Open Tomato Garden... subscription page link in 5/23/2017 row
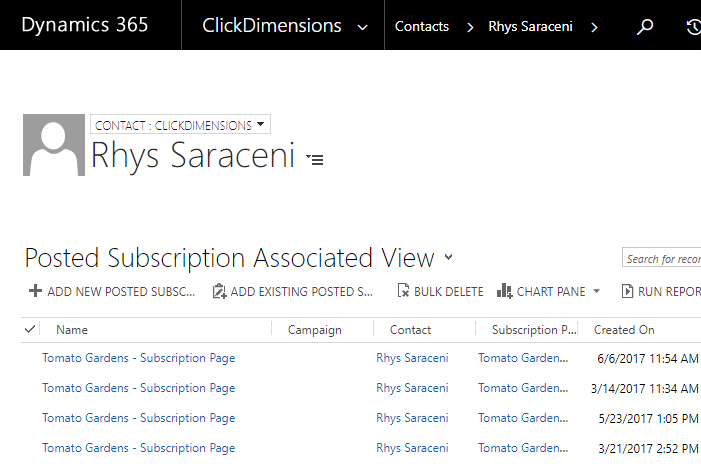Viewport: 701px width, 464px height. coord(523,418)
